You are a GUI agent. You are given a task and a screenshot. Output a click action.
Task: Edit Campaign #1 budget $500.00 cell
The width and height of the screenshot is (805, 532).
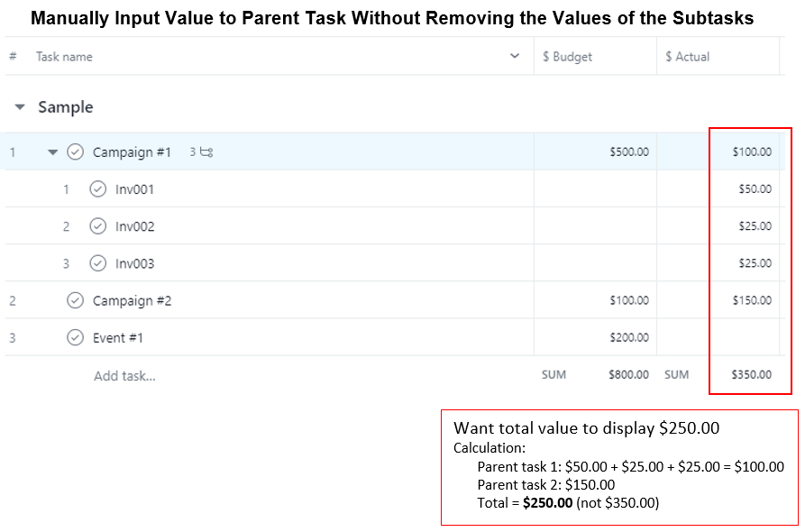[595, 152]
